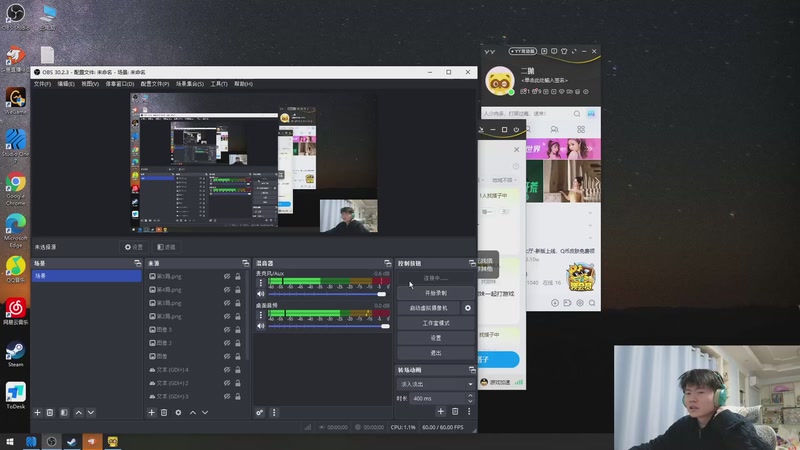Screen dimensions: 800x450
Task: Switch to YY from the taskbar
Action: pos(113,441)
